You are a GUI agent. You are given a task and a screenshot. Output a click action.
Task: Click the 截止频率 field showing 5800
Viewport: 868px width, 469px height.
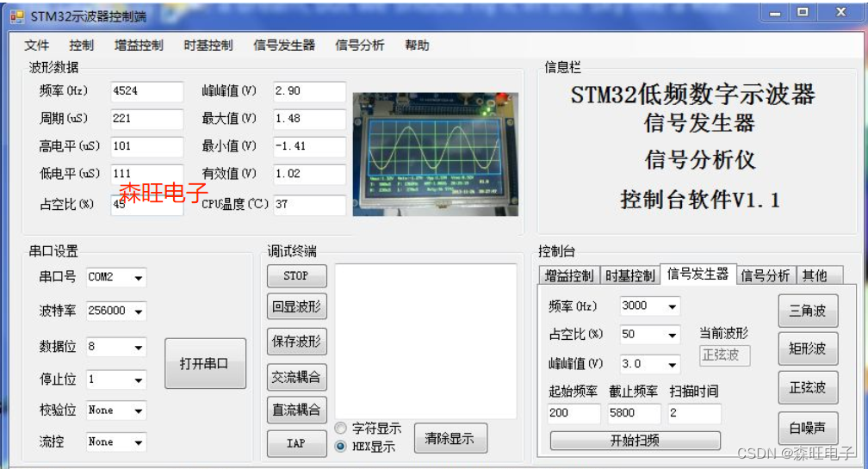[x=635, y=413]
